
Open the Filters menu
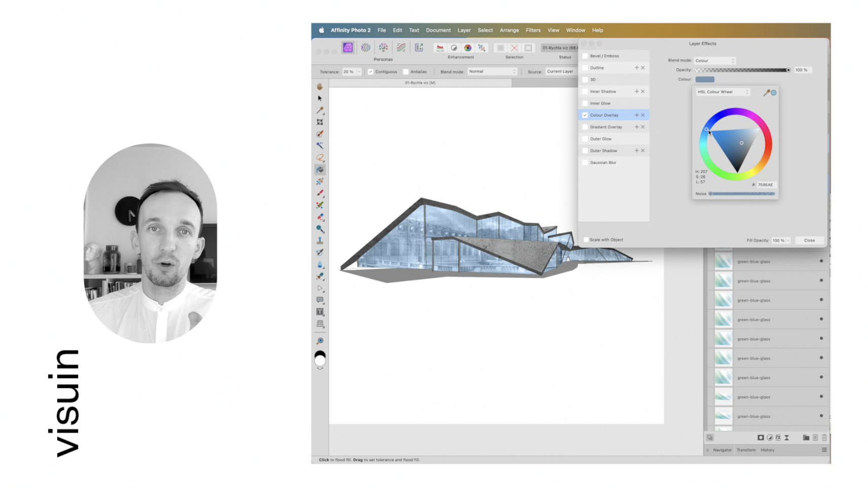click(533, 30)
